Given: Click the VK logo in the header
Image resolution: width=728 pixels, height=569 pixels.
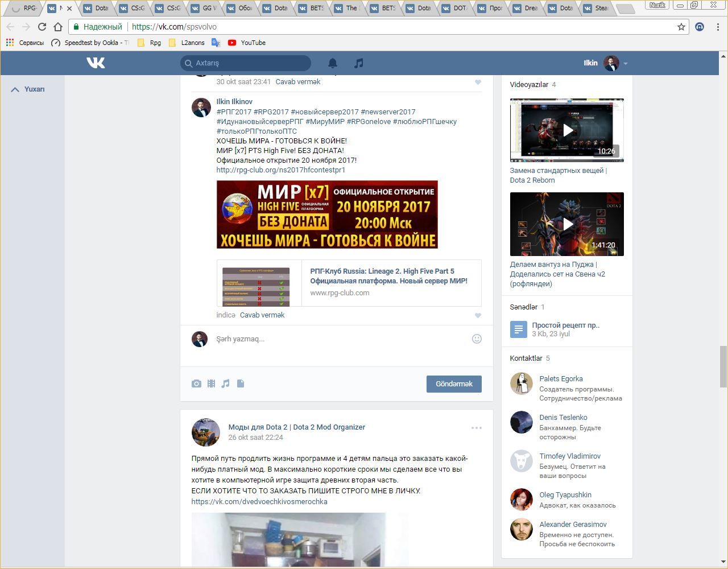Looking at the screenshot, I should coord(96,63).
